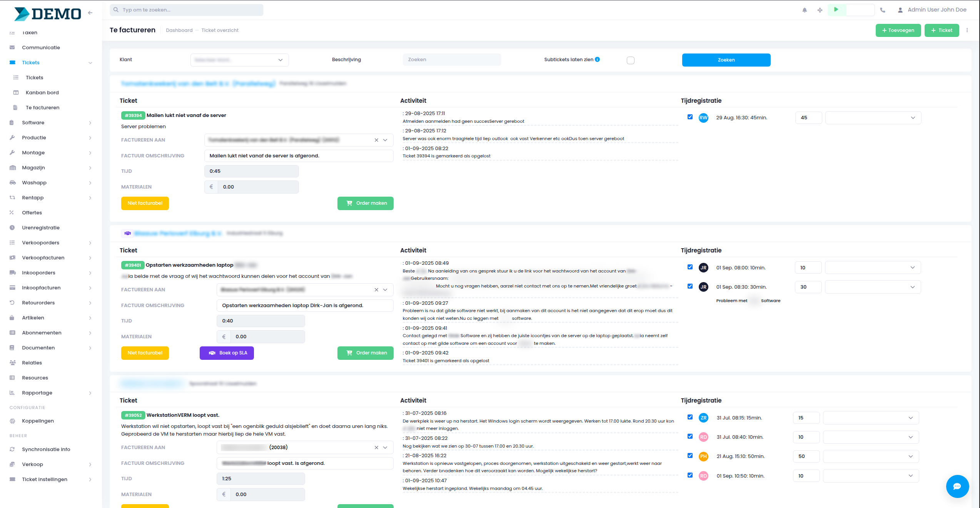Image resolution: width=980 pixels, height=508 pixels.
Task: Collapse sidebar with the arrow icon
Action: (90, 13)
